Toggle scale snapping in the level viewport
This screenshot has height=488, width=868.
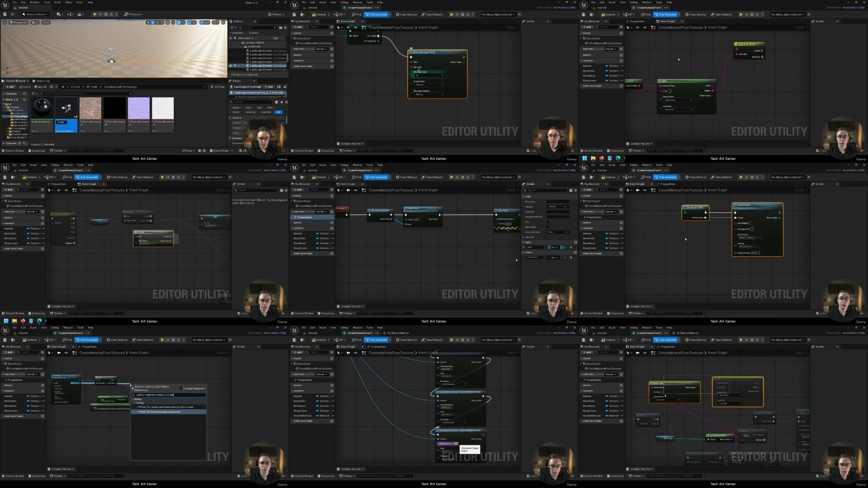point(202,22)
